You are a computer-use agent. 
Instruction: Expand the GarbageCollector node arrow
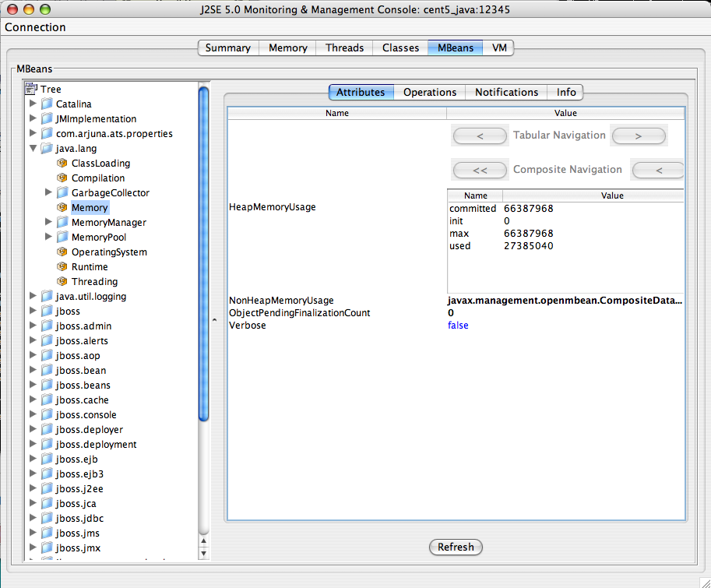[48, 192]
